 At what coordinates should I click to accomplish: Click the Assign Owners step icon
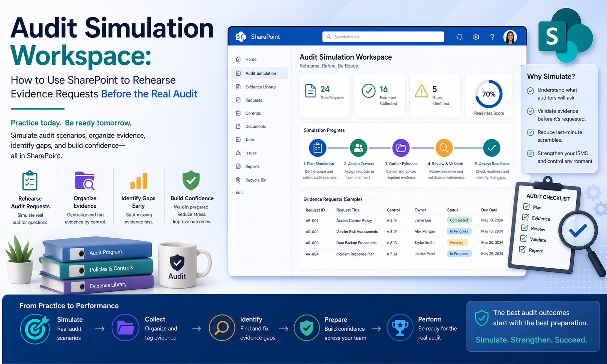click(358, 148)
